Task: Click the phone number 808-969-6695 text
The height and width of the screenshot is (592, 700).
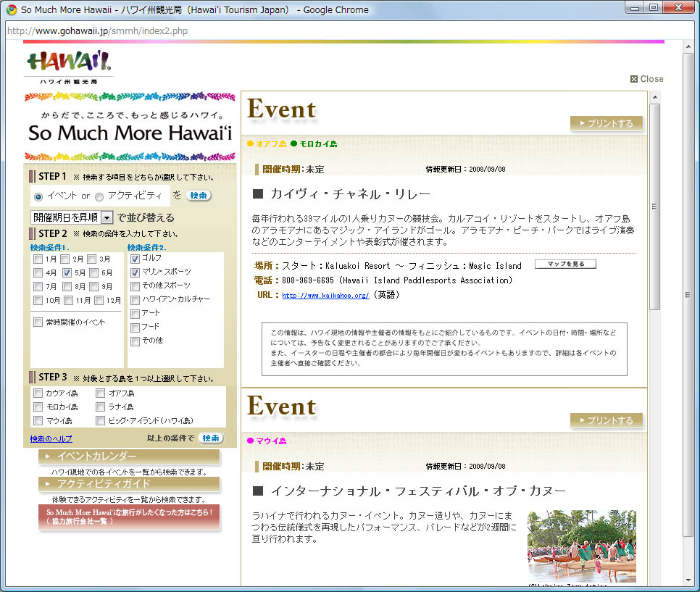Action: pyautogui.click(x=307, y=280)
